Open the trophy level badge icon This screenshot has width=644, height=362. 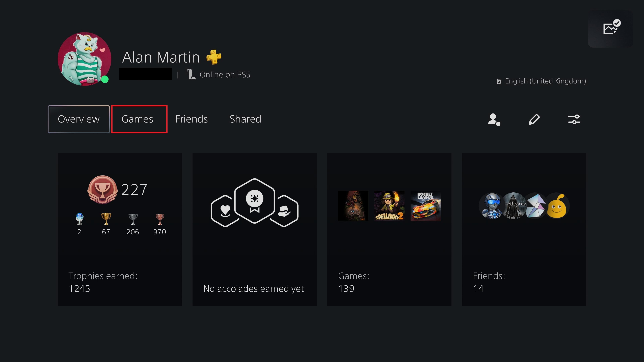point(102,189)
